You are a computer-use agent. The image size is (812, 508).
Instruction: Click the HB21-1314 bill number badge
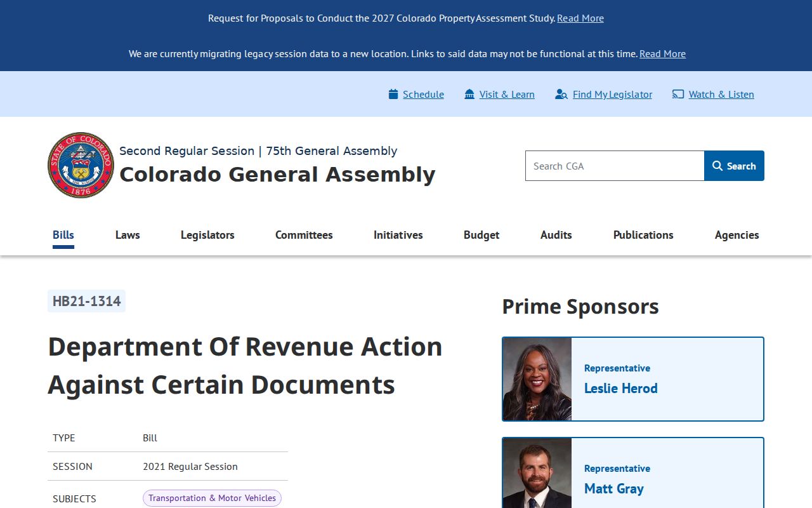[x=86, y=301]
